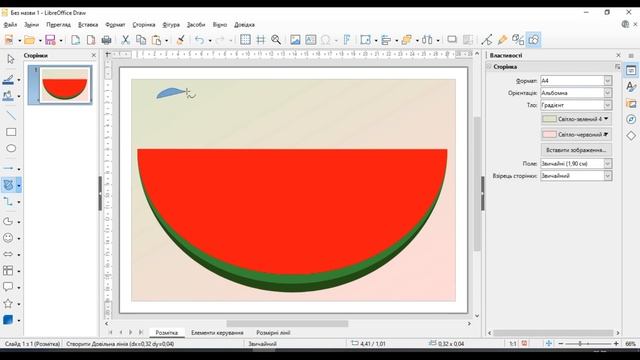Open the Файл menu

click(x=10, y=24)
